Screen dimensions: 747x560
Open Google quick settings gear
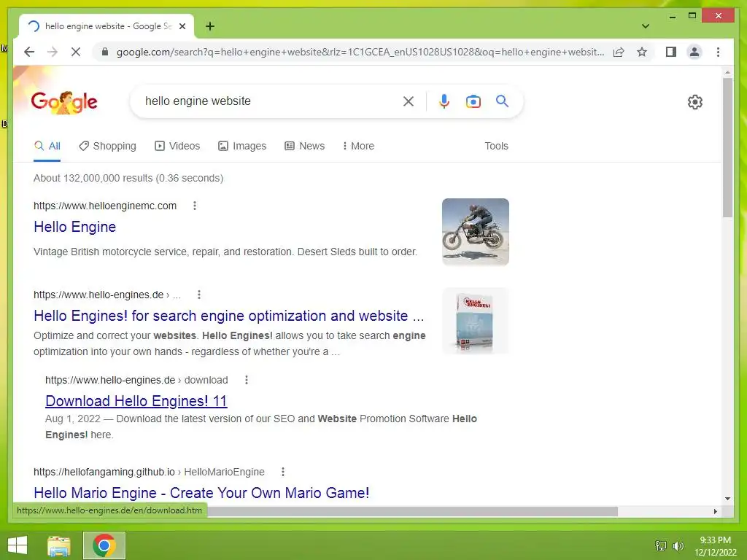(695, 101)
